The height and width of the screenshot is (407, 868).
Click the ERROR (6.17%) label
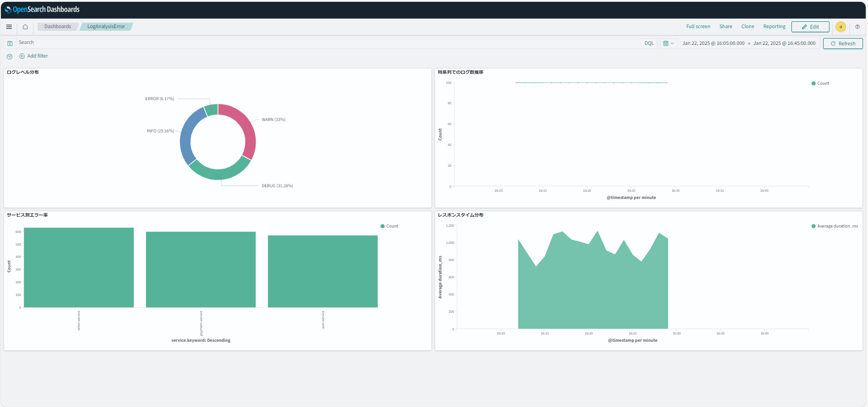point(160,99)
